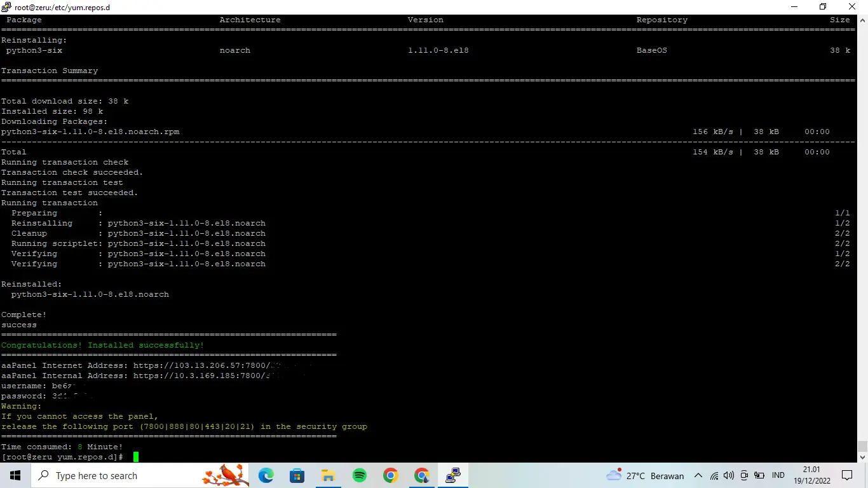The height and width of the screenshot is (488, 868).
Task: Click 'Congratulations! Installed successfully!' line
Action: pos(103,345)
